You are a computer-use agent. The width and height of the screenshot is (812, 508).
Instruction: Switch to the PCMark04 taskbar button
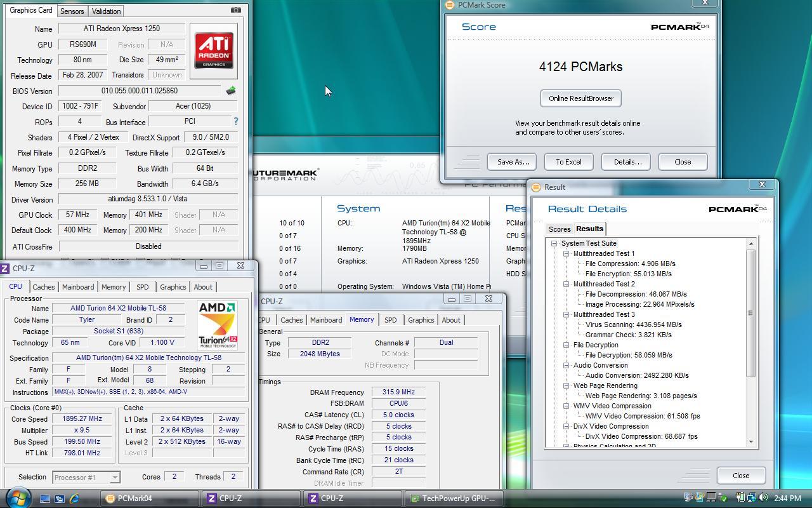(150, 498)
